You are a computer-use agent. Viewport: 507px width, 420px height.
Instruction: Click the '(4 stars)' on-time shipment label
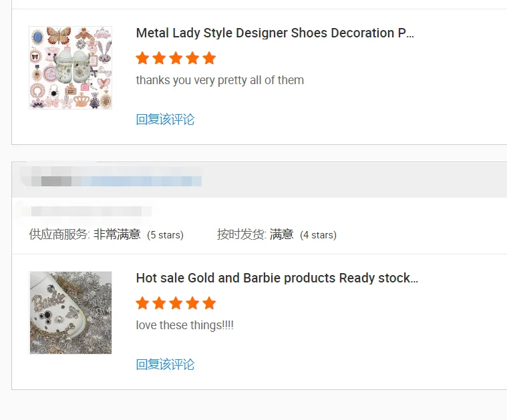[318, 235]
